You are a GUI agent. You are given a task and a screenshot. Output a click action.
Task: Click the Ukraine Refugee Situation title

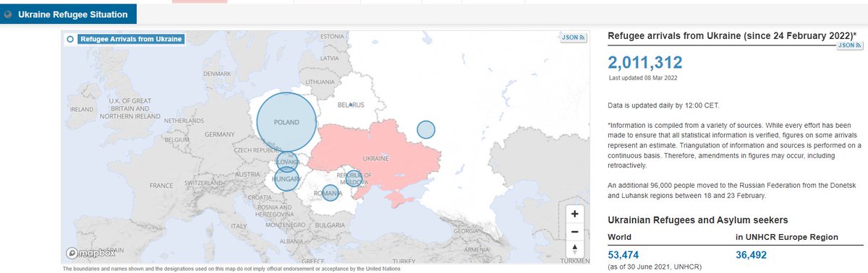coord(72,14)
